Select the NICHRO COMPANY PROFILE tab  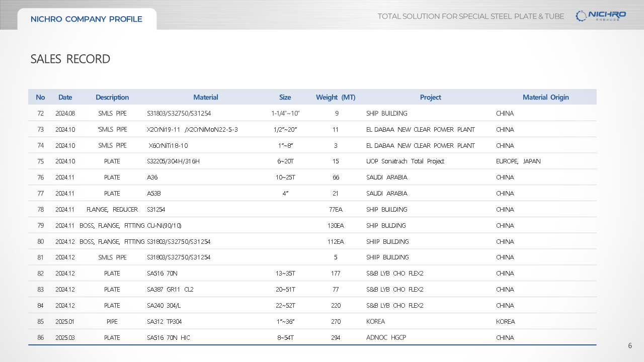pos(87,19)
